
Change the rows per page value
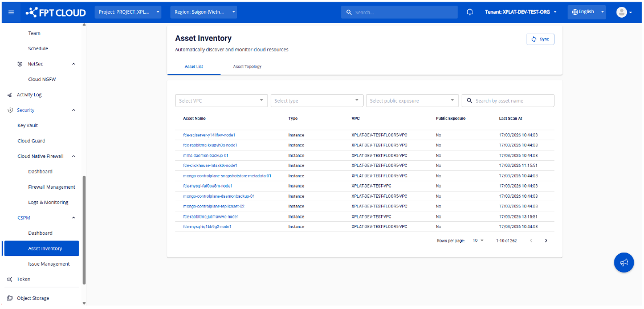pyautogui.click(x=478, y=241)
